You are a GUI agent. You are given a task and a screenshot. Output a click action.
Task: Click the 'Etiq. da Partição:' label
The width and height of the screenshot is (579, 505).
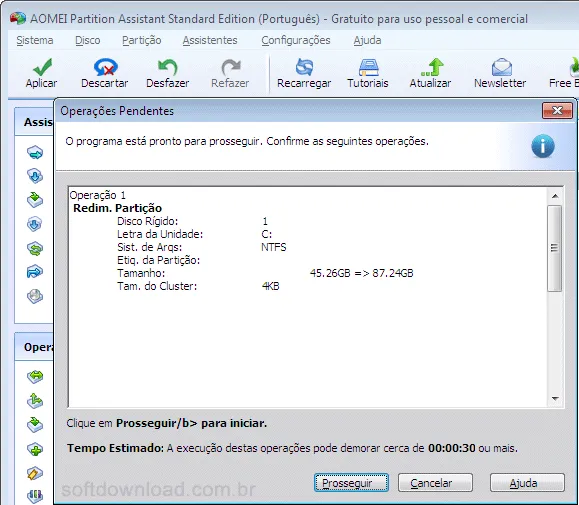pyautogui.click(x=158, y=260)
